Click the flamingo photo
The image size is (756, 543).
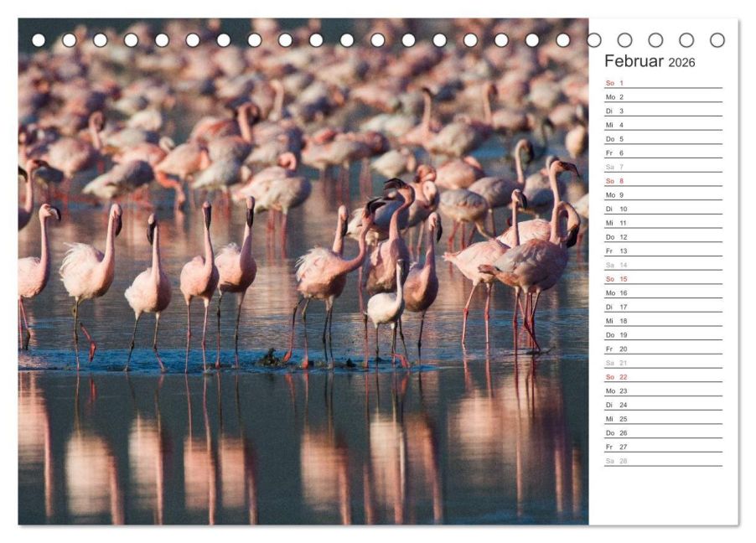coord(303,271)
